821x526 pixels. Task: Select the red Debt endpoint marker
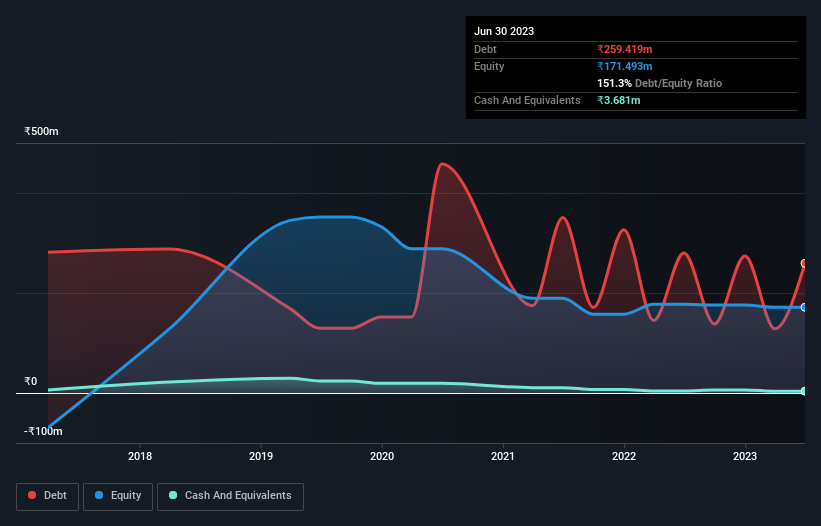804,263
